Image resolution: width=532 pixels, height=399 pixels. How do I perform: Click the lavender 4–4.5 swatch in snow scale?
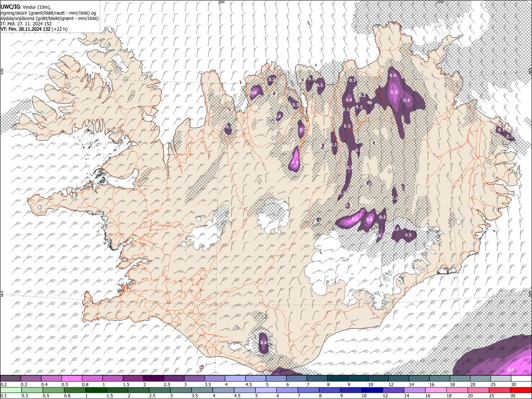(235, 379)
